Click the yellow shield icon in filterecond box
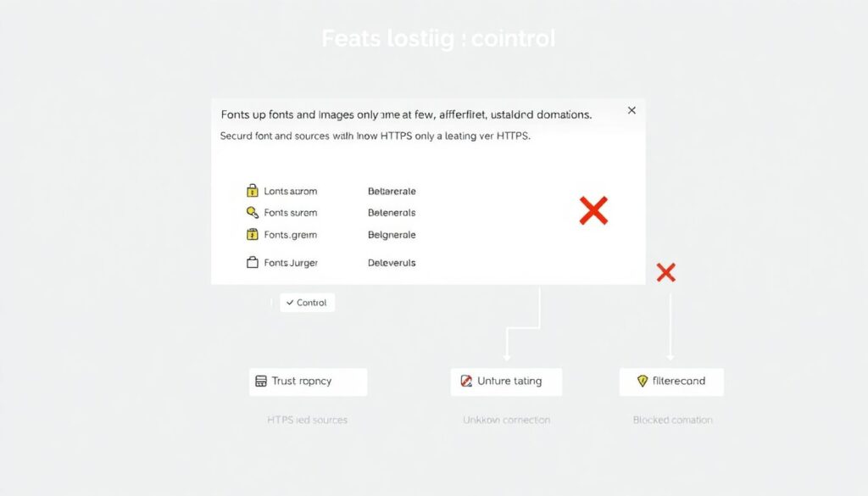 pos(643,382)
